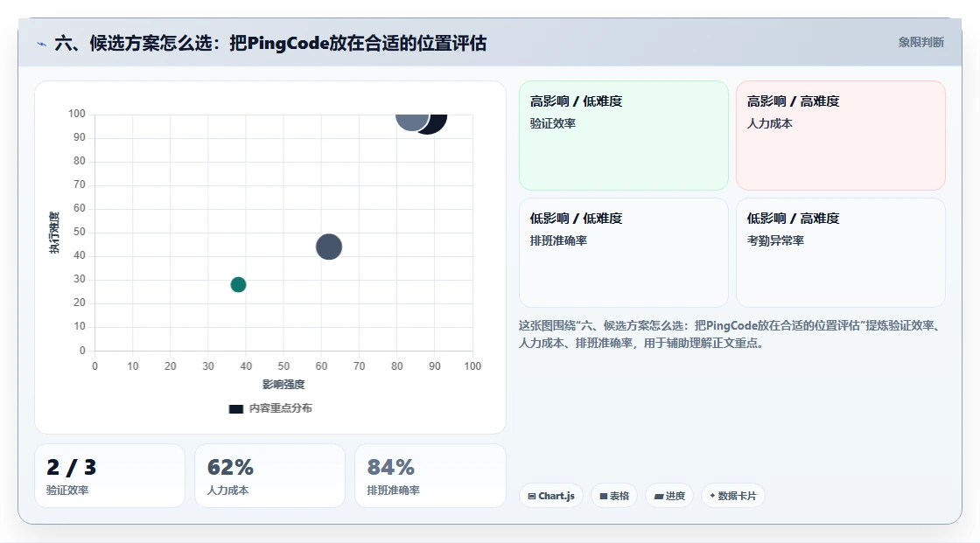Viewport: 980px width, 543px height.
Task: Click the 进度 tag
Action: [669, 496]
